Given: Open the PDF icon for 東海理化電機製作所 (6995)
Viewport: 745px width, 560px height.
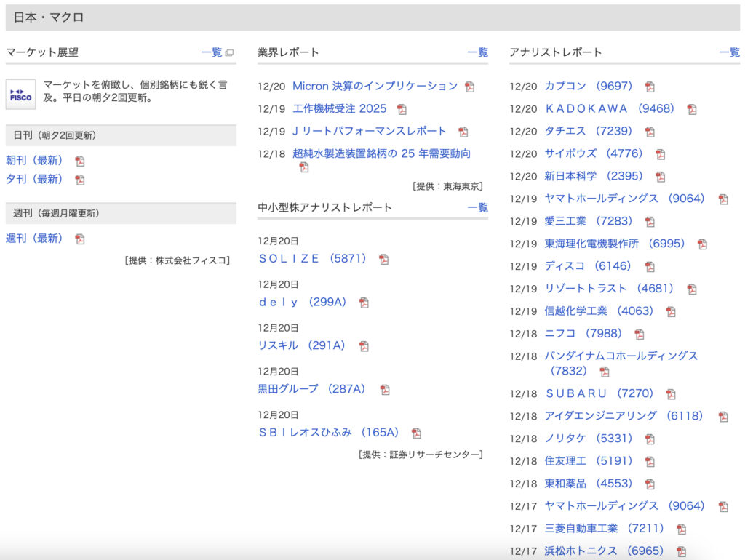Looking at the screenshot, I should tap(702, 244).
